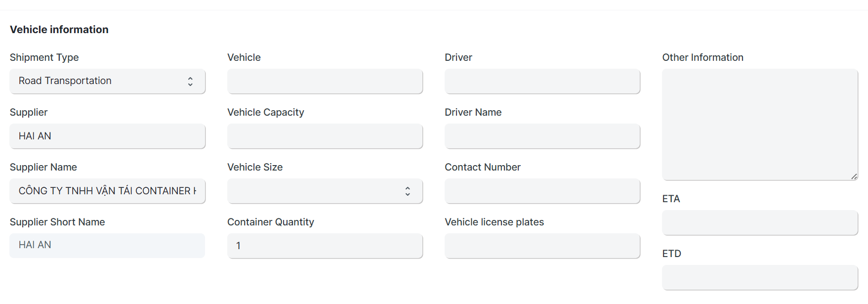
Task: Click the Supplier Short Name field
Action: click(x=107, y=246)
